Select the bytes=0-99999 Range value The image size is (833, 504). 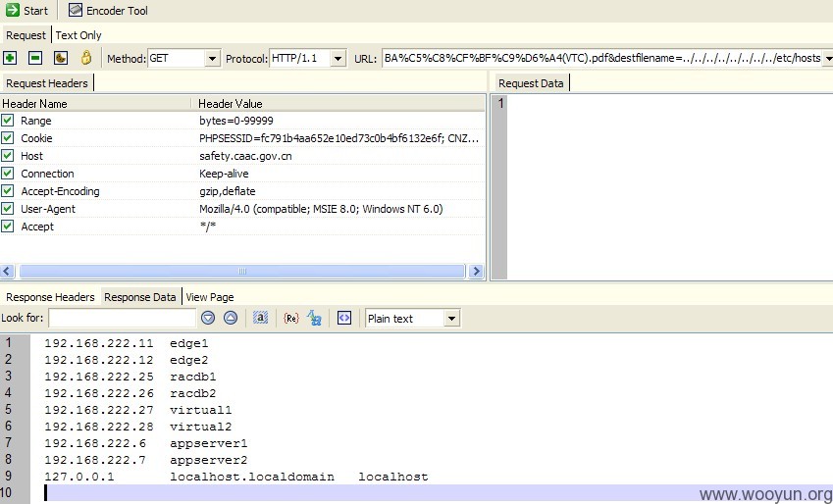click(236, 121)
